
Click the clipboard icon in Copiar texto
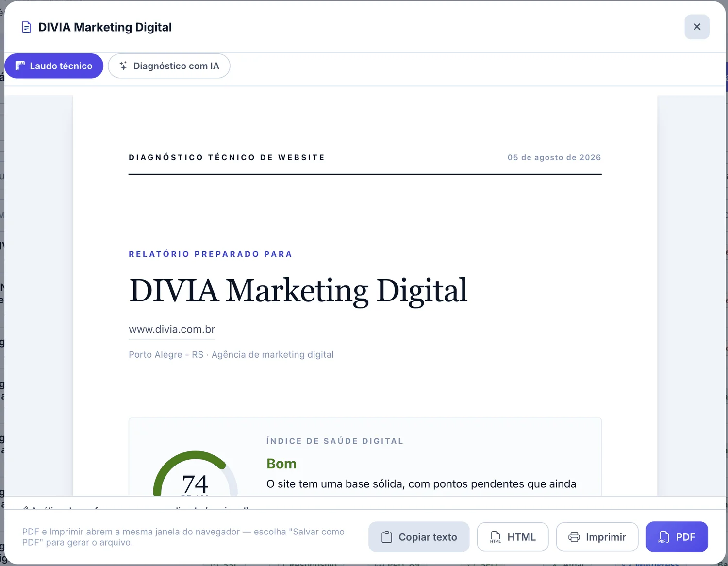click(x=387, y=537)
